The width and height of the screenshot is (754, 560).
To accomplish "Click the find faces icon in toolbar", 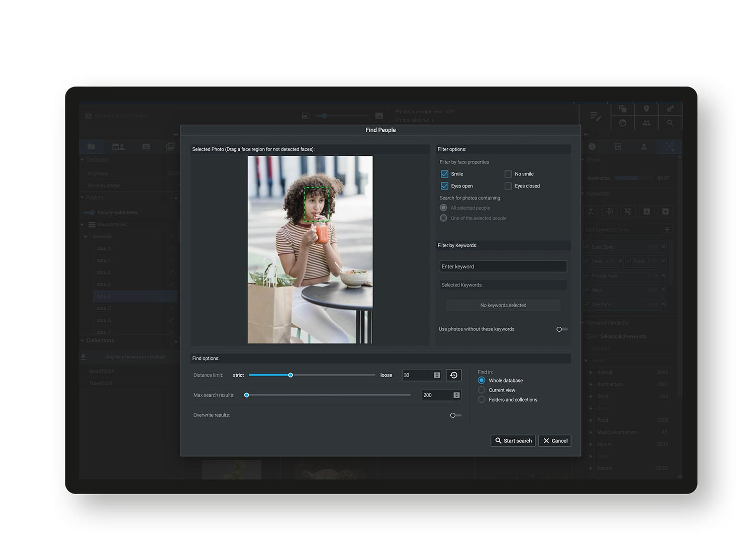I will coord(623,123).
